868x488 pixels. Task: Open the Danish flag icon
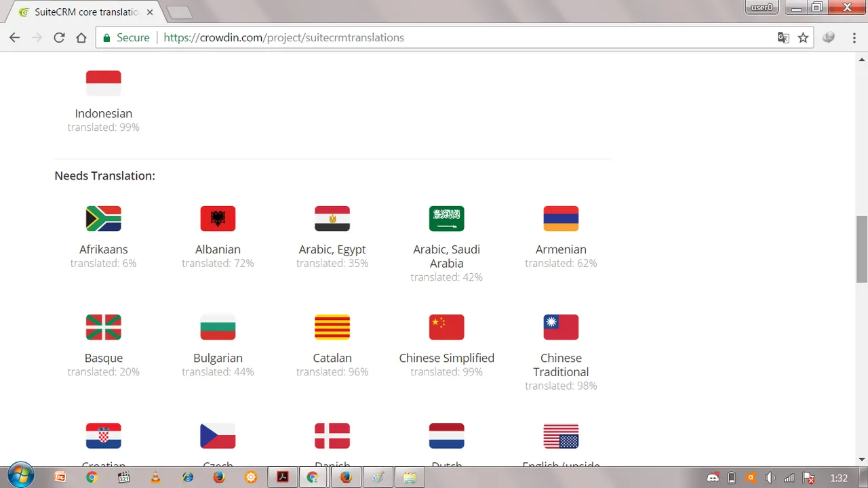(x=332, y=436)
